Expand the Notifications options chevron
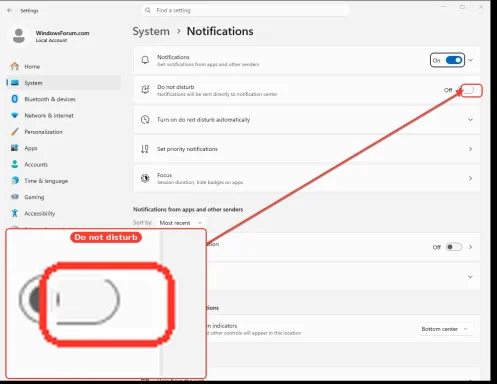 (x=470, y=60)
